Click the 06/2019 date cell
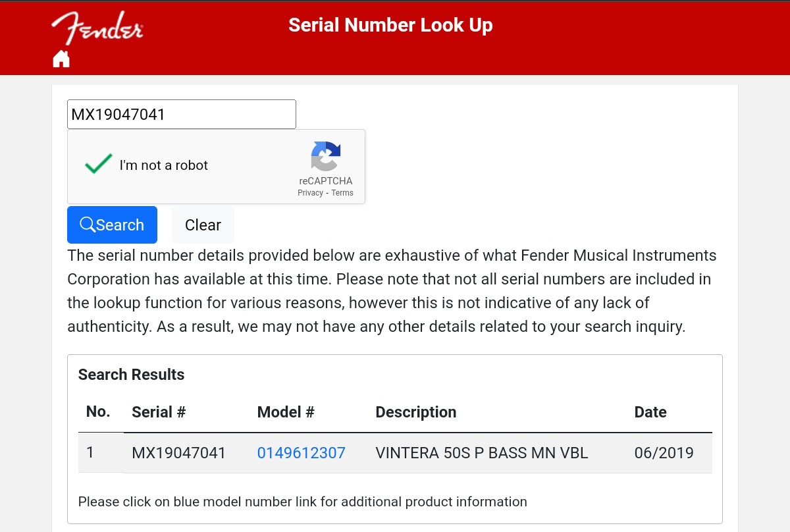 tap(664, 453)
